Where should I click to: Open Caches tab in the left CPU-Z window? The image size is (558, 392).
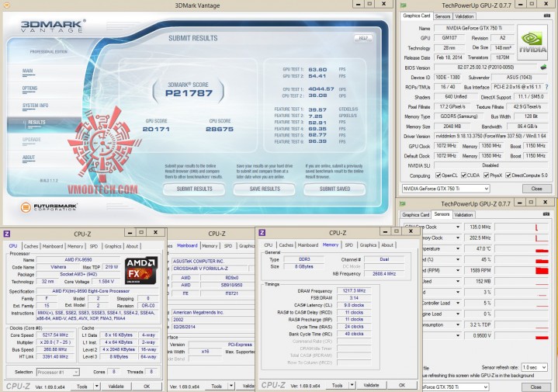coord(31,246)
